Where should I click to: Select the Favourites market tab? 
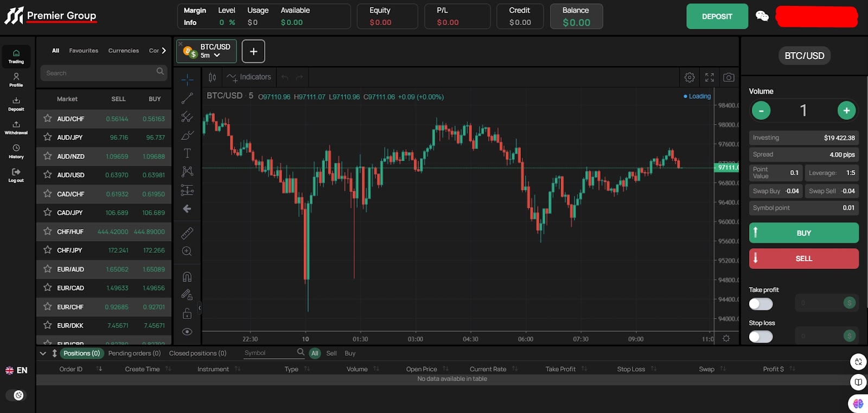point(84,50)
